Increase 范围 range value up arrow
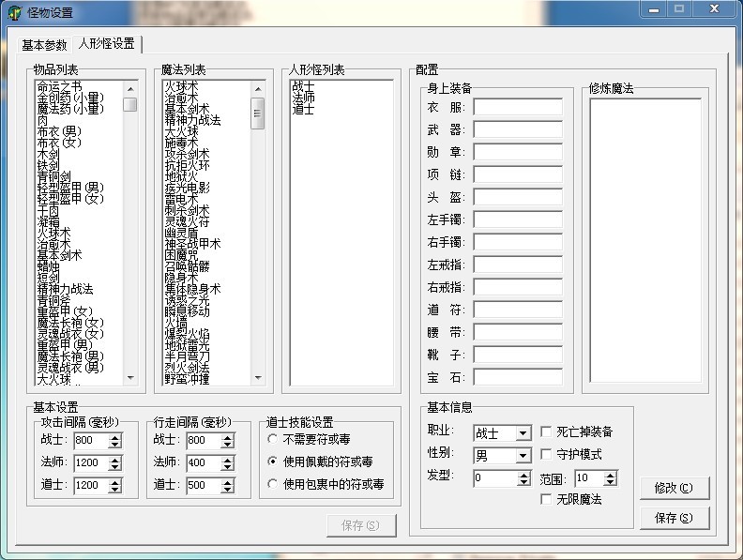 [x=611, y=475]
